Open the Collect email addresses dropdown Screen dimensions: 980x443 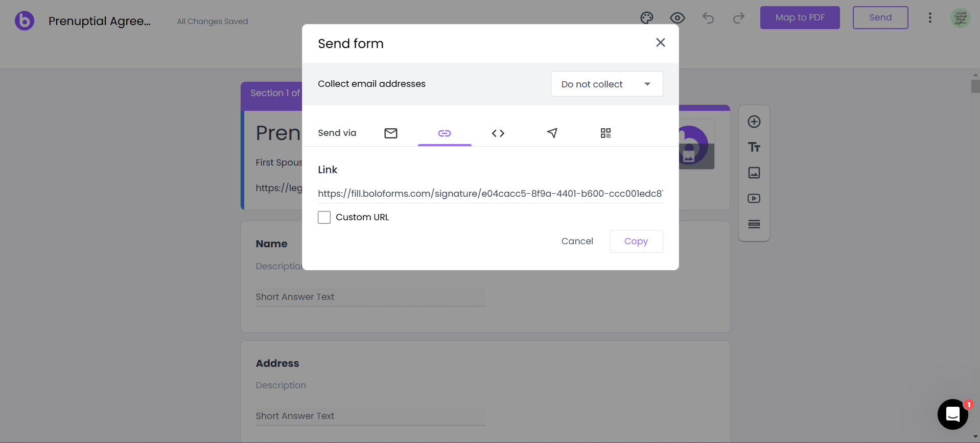click(x=606, y=84)
